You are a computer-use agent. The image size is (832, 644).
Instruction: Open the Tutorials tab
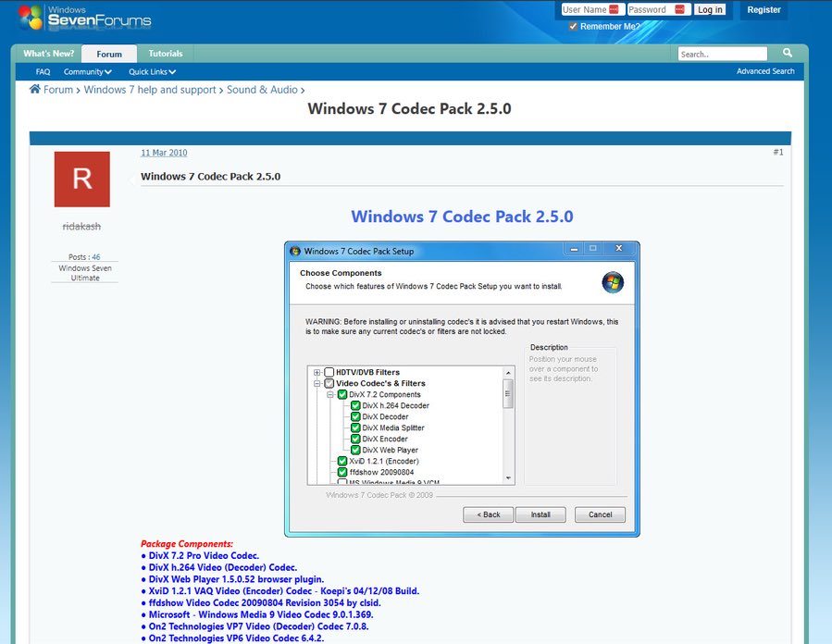click(166, 54)
